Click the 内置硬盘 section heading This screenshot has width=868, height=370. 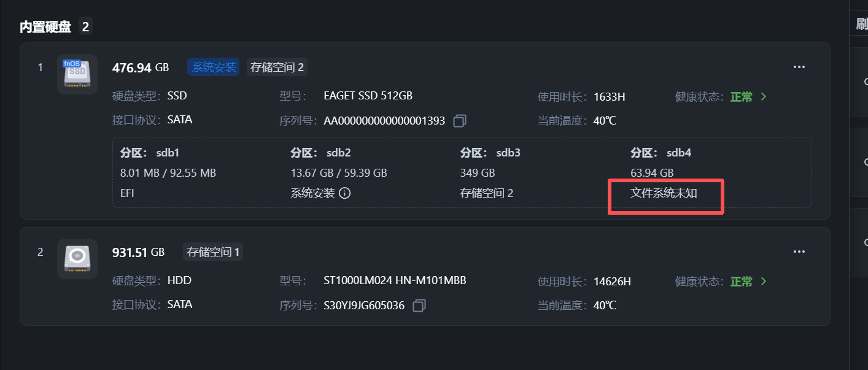tap(45, 27)
